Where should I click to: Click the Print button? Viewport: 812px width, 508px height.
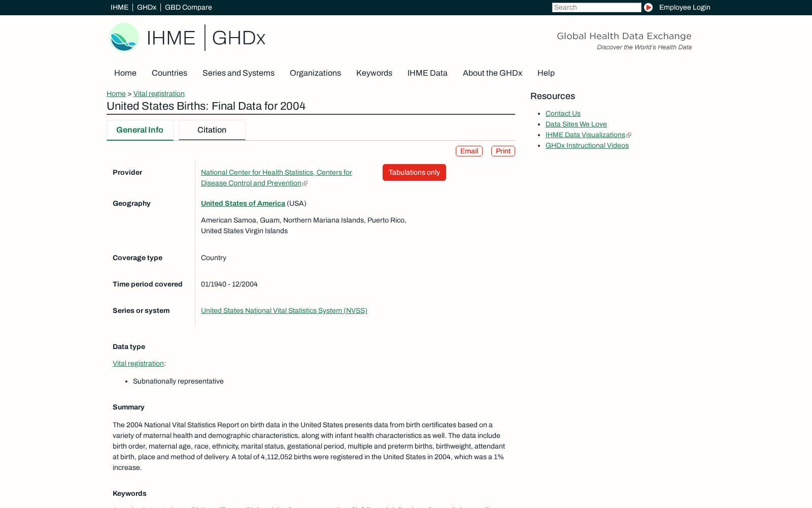[503, 151]
